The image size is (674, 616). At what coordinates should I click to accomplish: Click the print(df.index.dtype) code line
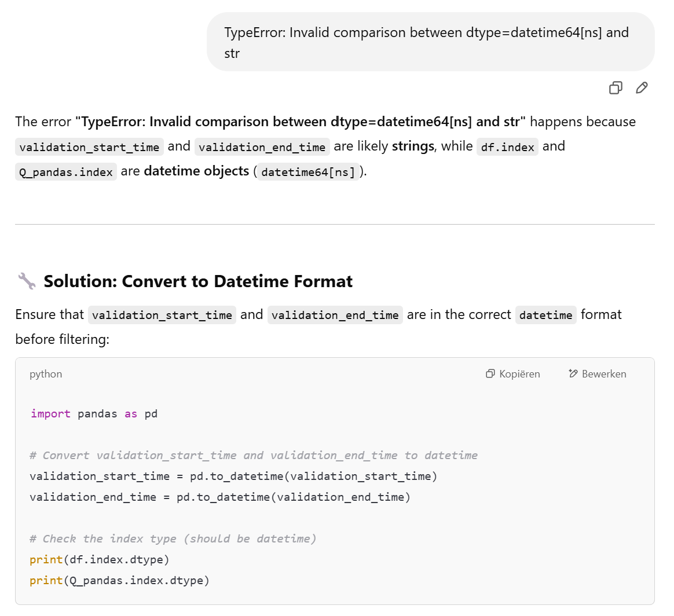click(x=99, y=560)
